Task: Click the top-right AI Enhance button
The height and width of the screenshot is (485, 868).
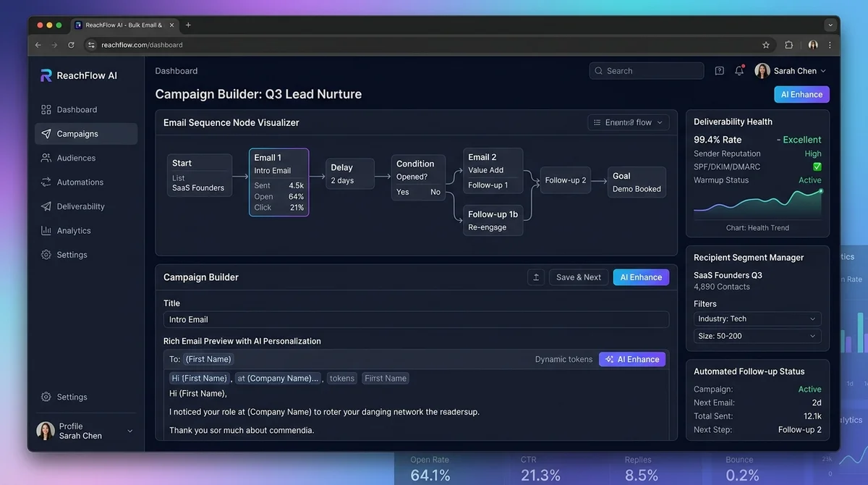Action: 801,94
